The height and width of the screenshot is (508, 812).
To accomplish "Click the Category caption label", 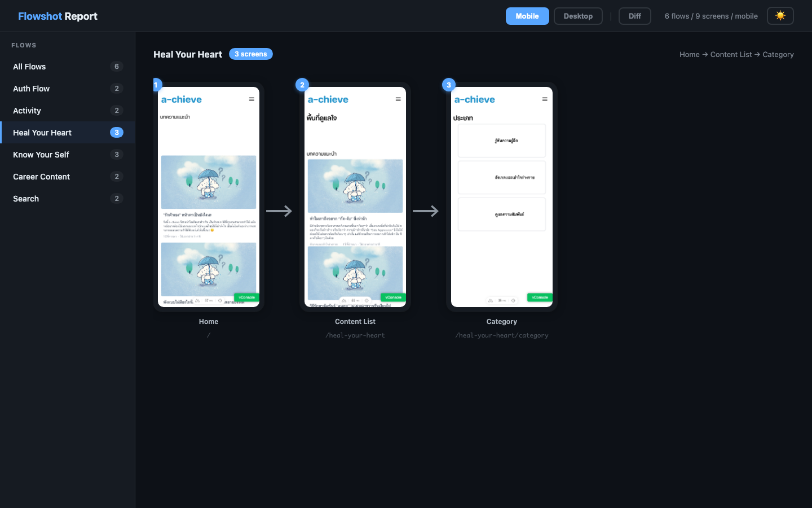I will pos(502,322).
